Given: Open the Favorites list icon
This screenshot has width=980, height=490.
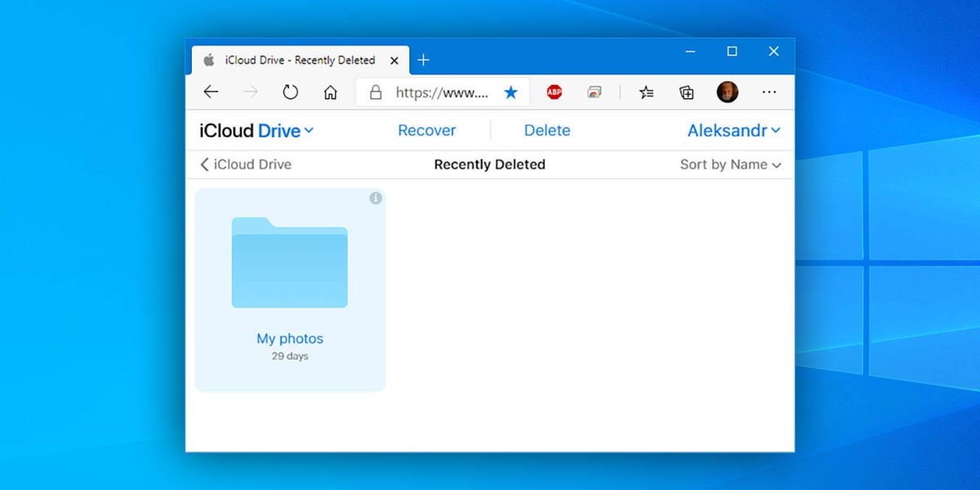Looking at the screenshot, I should (646, 92).
